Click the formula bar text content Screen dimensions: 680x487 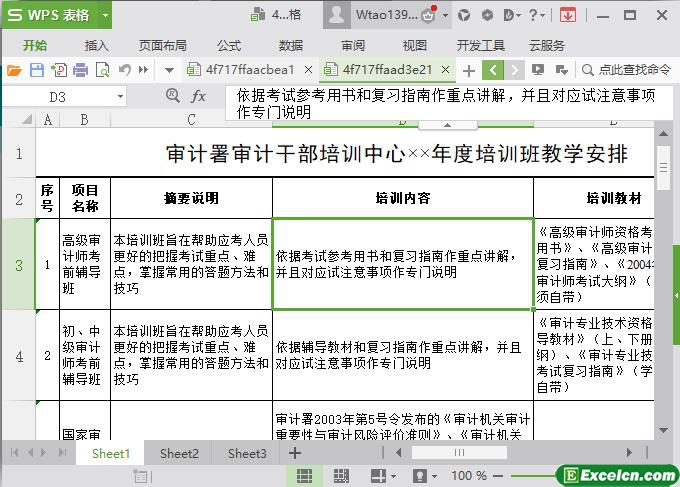tap(446, 103)
